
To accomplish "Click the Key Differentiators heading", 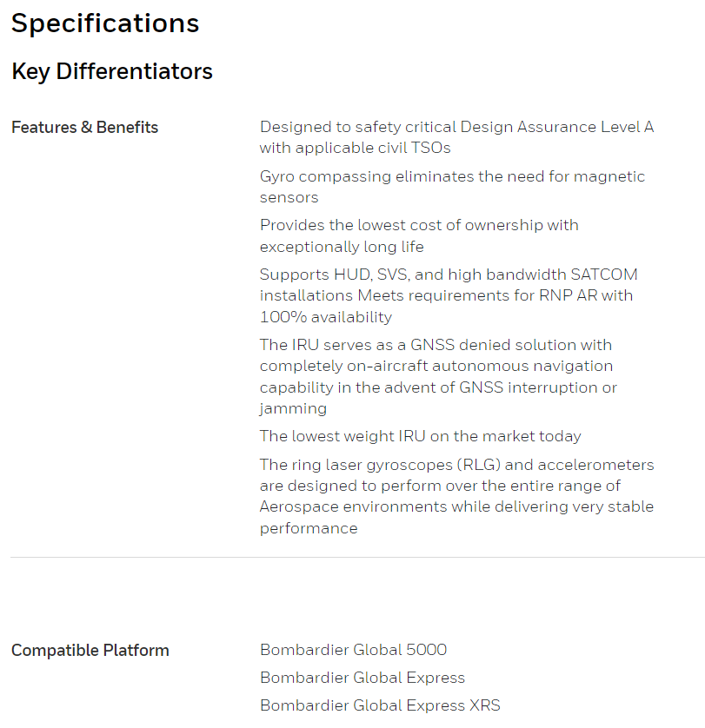I will pos(112,71).
